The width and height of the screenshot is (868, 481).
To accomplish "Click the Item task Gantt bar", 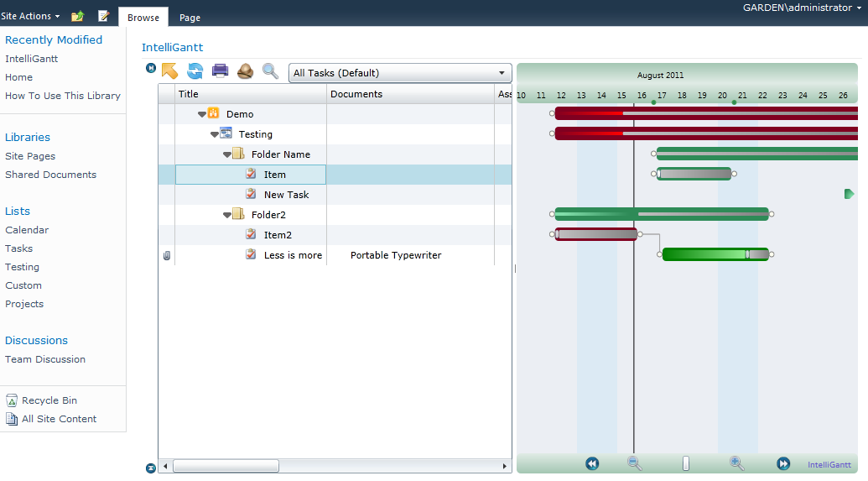I will point(694,174).
